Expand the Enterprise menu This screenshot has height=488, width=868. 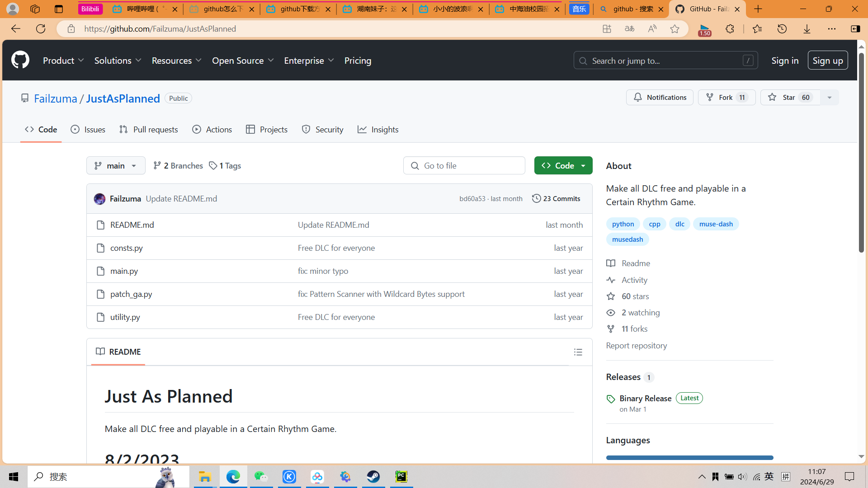(x=309, y=61)
